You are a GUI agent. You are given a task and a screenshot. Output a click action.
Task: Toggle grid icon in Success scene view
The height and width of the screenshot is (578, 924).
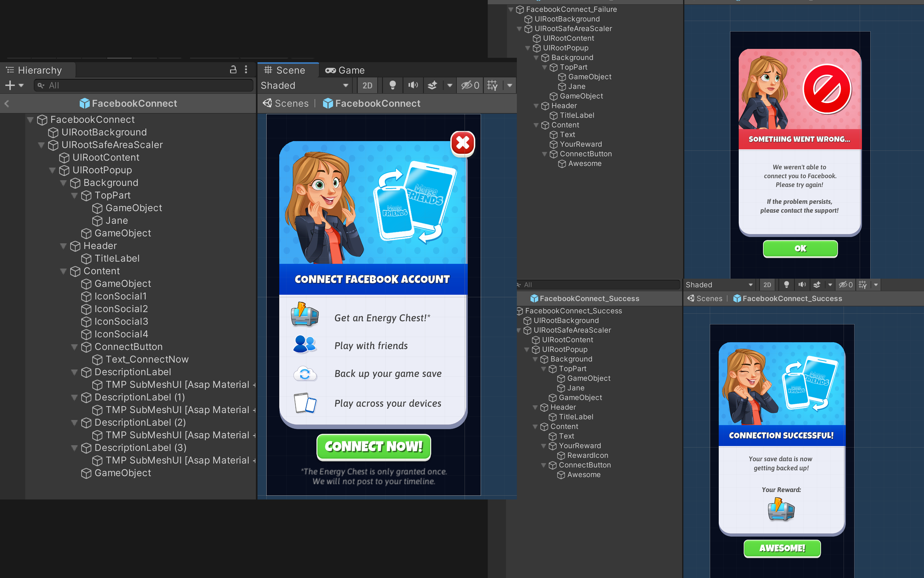(x=863, y=285)
